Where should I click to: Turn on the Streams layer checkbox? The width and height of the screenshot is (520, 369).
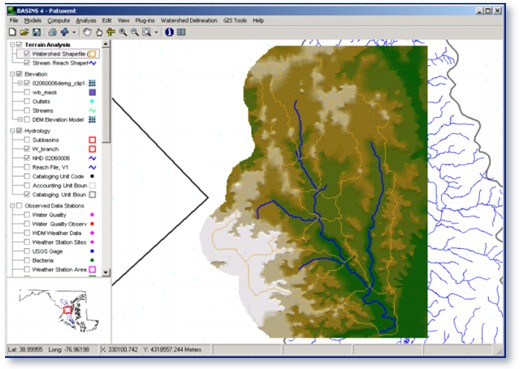click(x=27, y=110)
